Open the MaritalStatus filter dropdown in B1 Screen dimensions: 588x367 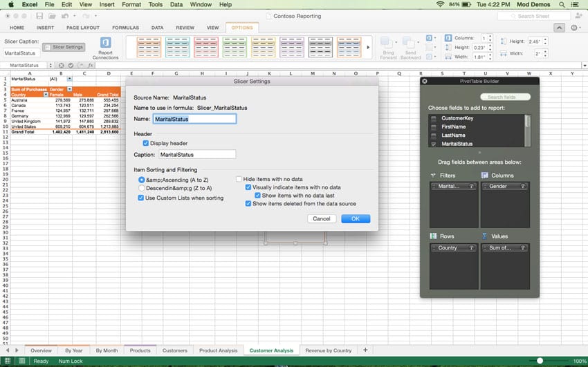click(69, 79)
